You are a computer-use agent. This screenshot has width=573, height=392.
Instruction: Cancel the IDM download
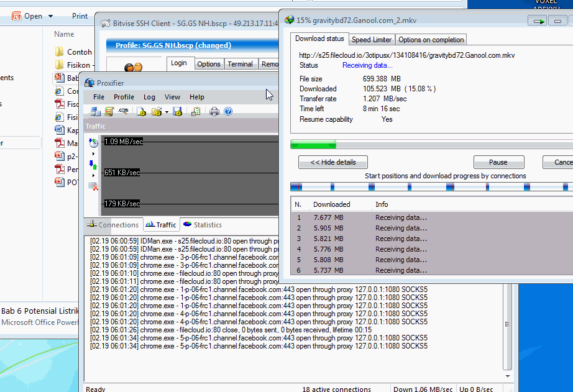[x=558, y=162]
